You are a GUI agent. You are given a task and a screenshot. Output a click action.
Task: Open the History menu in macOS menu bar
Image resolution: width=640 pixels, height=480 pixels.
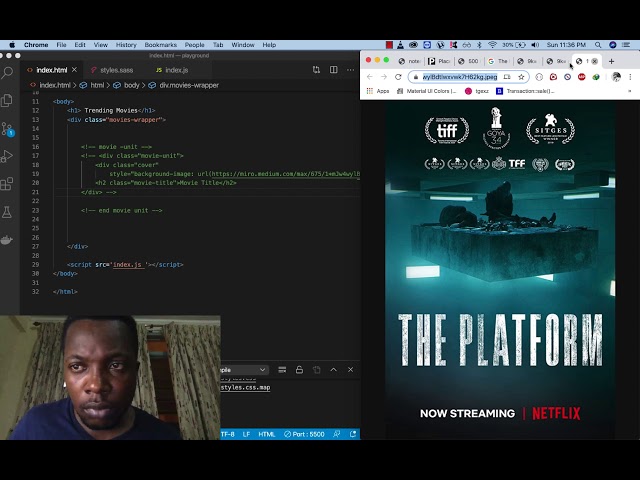(x=126, y=45)
